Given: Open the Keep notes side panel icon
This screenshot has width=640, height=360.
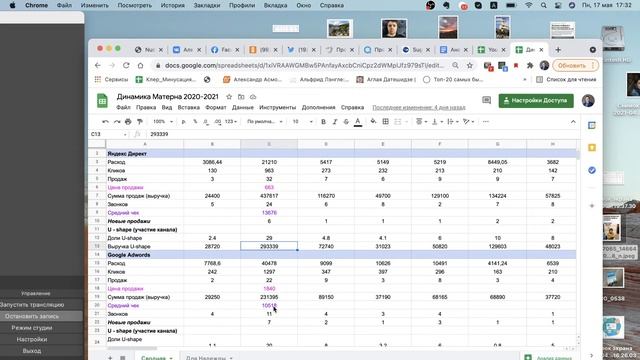Looking at the screenshot, I should [592, 148].
